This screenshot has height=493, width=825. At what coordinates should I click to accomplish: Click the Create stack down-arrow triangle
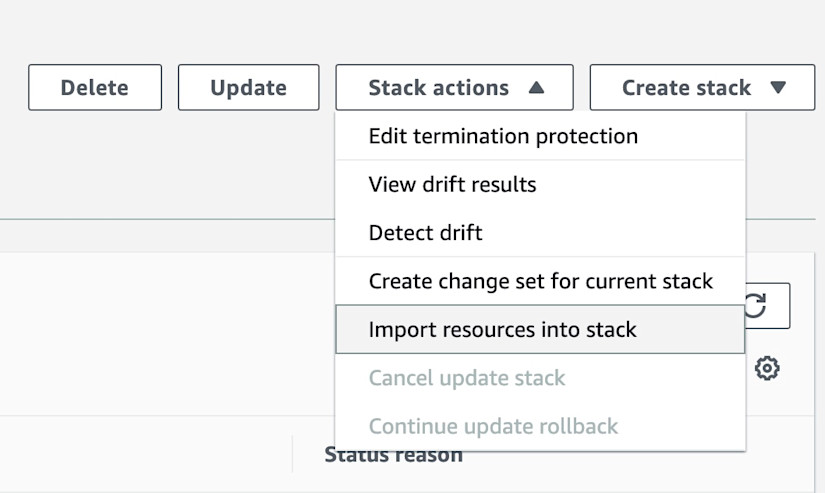pyautogui.click(x=779, y=88)
